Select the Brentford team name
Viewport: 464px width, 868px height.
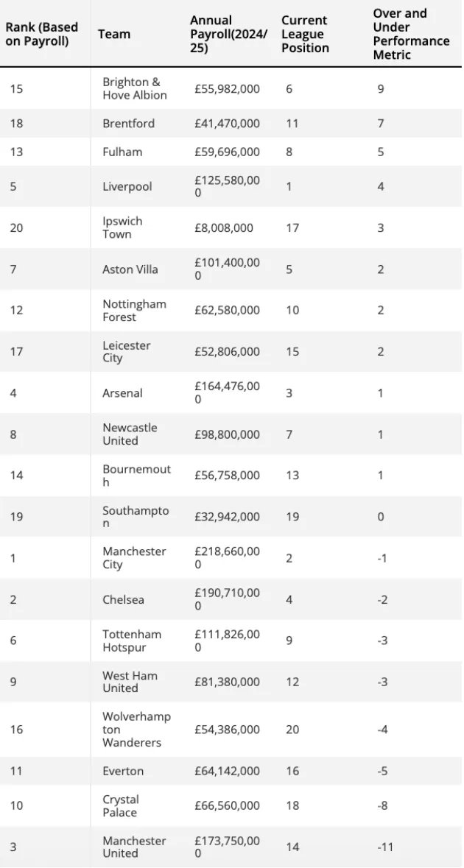129,123
